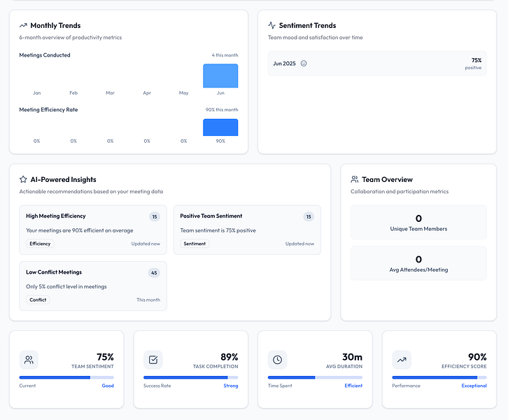Click the 'Success Rate' label
Screen dimensions: 508x420
point(157,386)
